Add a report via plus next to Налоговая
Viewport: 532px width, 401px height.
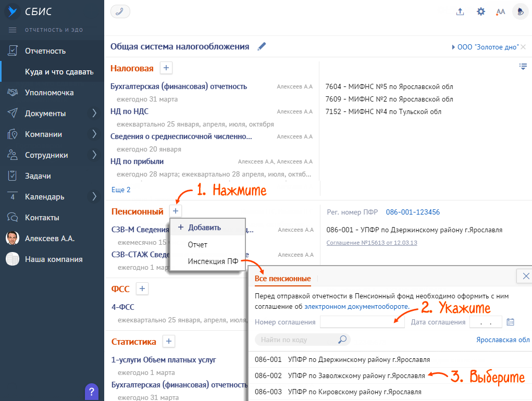click(x=166, y=68)
